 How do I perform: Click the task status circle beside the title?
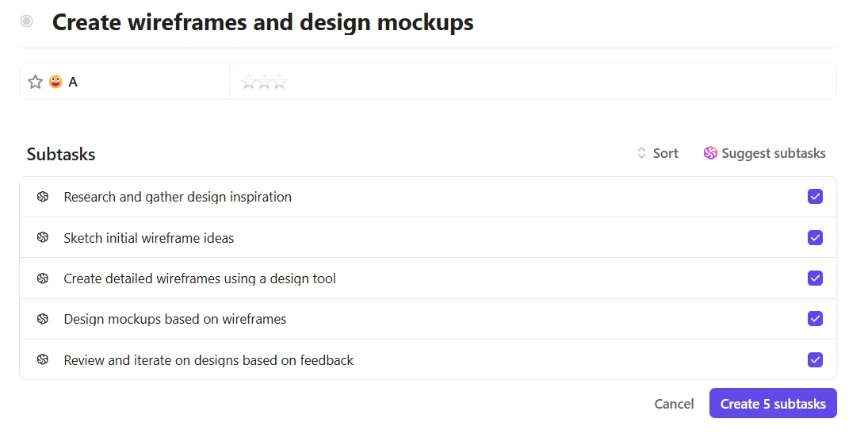[x=26, y=21]
